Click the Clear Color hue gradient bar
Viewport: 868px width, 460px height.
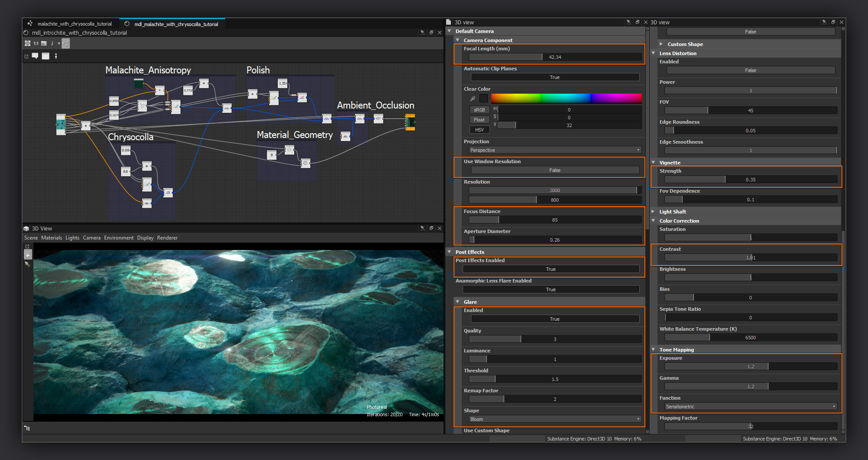(566, 99)
